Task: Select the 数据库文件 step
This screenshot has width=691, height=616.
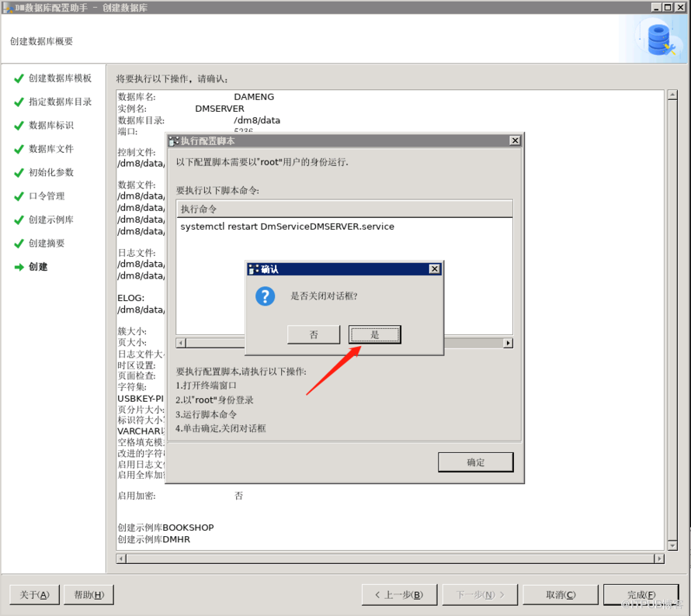Action: 51,149
